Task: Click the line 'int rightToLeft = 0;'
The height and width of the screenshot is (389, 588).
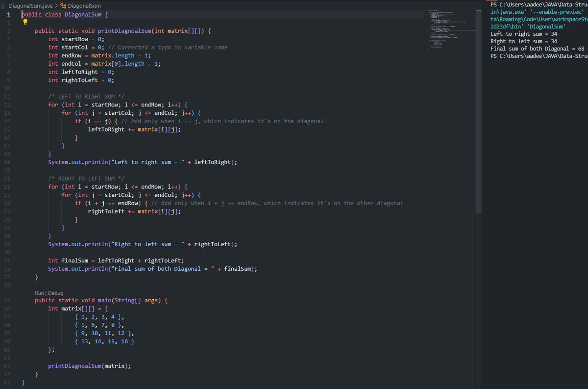Action: pos(81,80)
